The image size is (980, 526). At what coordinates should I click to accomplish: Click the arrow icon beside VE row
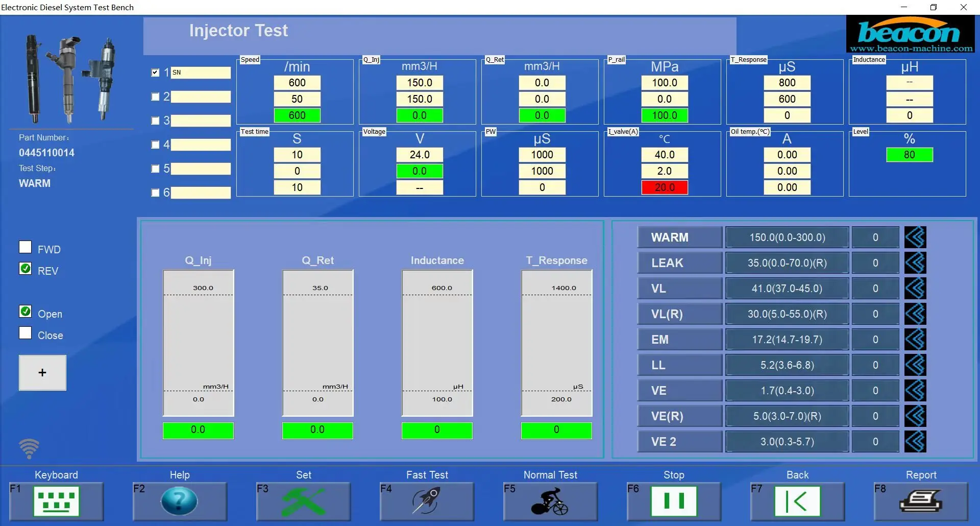[915, 391]
